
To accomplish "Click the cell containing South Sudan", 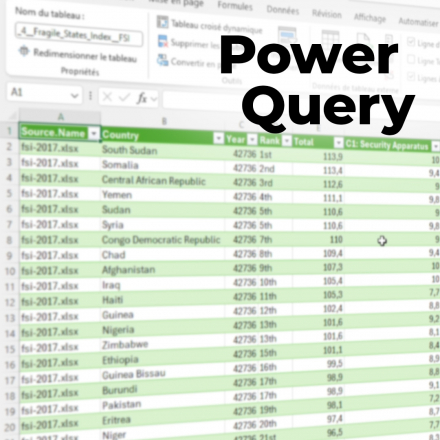I will point(163,150).
